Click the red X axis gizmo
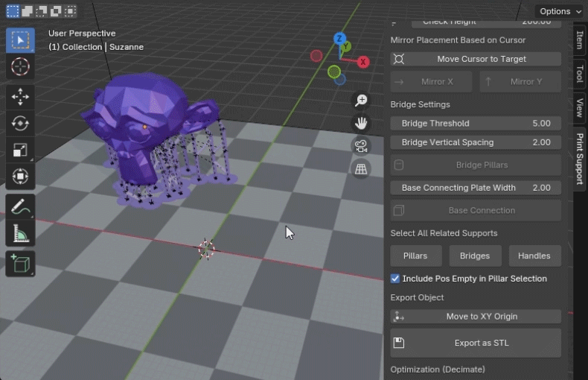The image size is (588, 380). [x=363, y=62]
